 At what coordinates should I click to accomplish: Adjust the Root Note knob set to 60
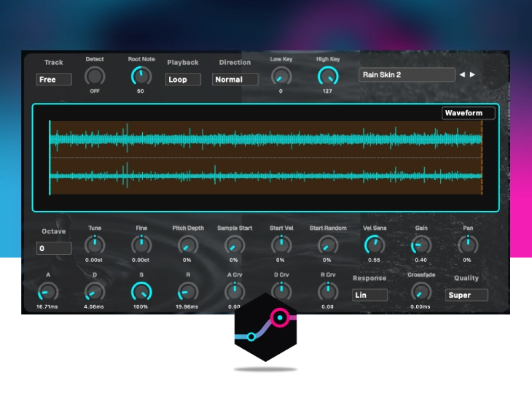point(141,76)
